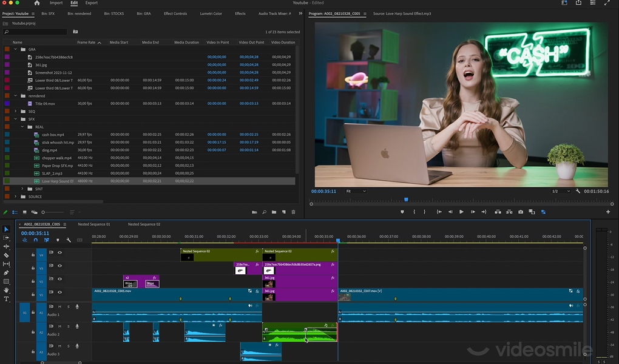This screenshot has height=364, width=619.
Task: Click Automate to Sequence icon
Action: pyautogui.click(x=254, y=212)
